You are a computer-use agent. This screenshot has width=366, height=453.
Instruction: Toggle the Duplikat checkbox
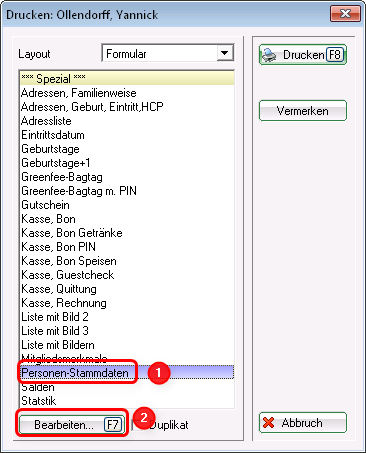pyautogui.click(x=135, y=425)
